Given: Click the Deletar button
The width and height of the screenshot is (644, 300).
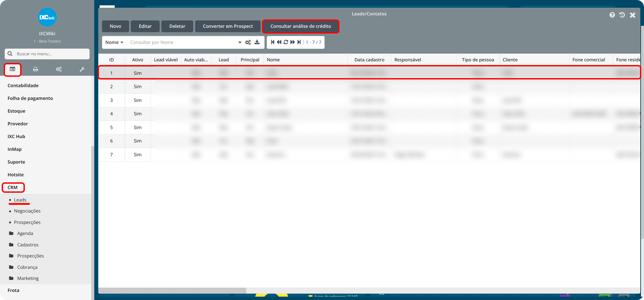Looking at the screenshot, I should point(177,26).
